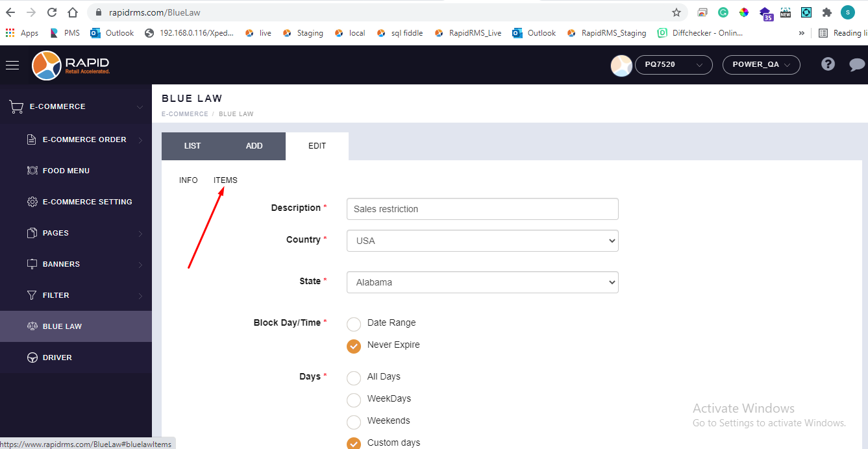
Task: Open the State dropdown showing Alabama
Action: pyautogui.click(x=482, y=282)
